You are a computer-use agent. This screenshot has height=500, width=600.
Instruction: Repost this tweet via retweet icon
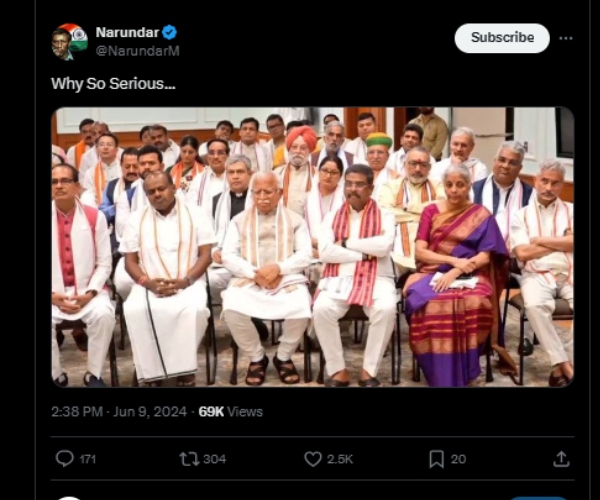(189, 459)
